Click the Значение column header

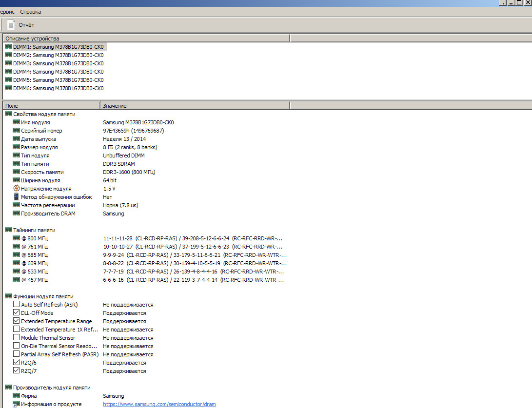[x=195, y=105]
